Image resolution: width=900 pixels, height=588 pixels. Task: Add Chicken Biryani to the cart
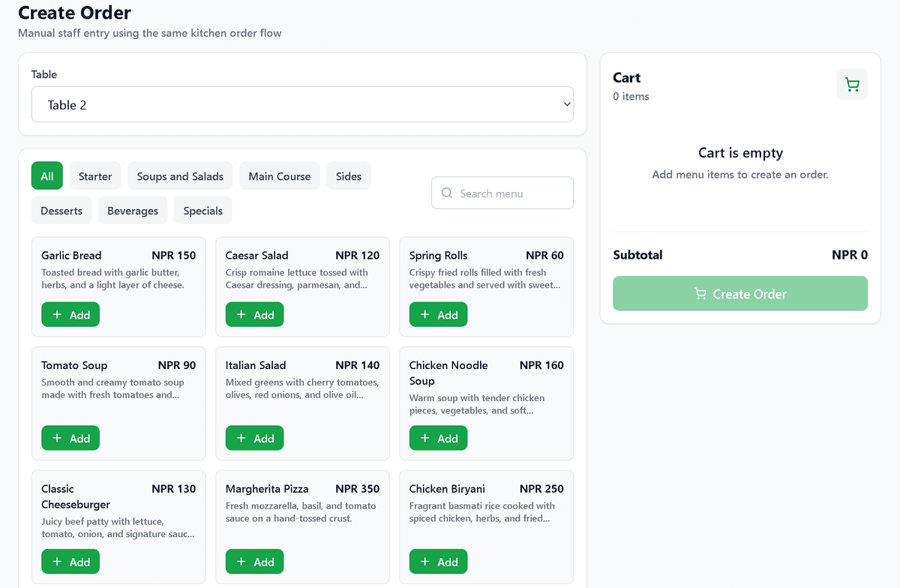pos(439,562)
